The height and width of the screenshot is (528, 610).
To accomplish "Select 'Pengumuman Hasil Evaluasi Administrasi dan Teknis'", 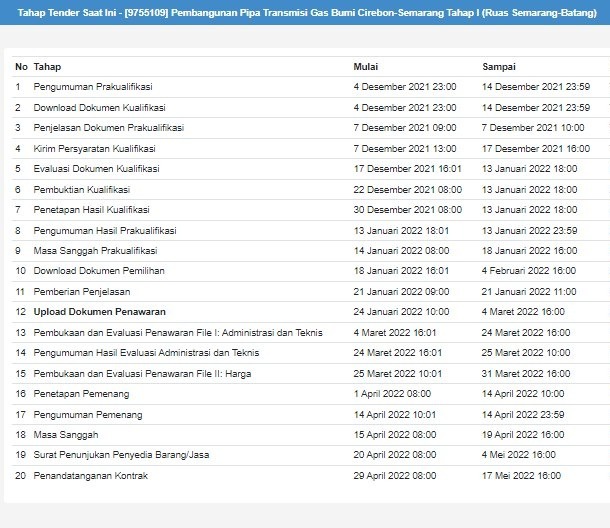I will (x=146, y=353).
